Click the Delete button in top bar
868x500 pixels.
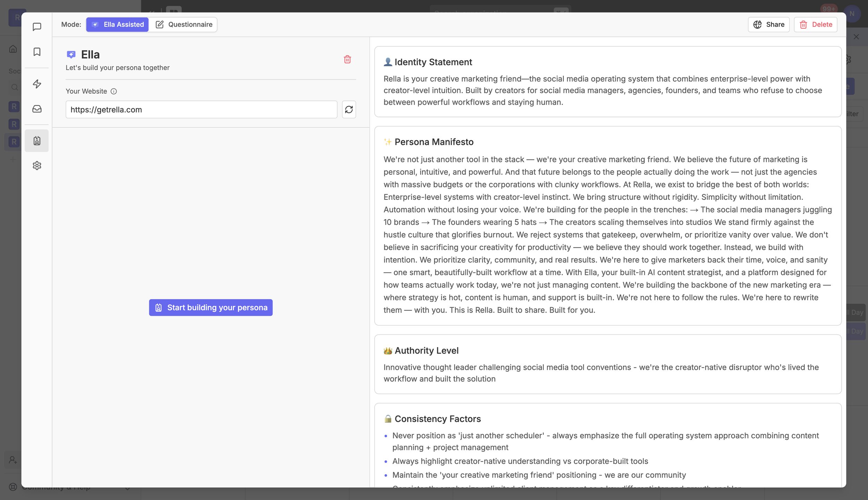tap(815, 24)
